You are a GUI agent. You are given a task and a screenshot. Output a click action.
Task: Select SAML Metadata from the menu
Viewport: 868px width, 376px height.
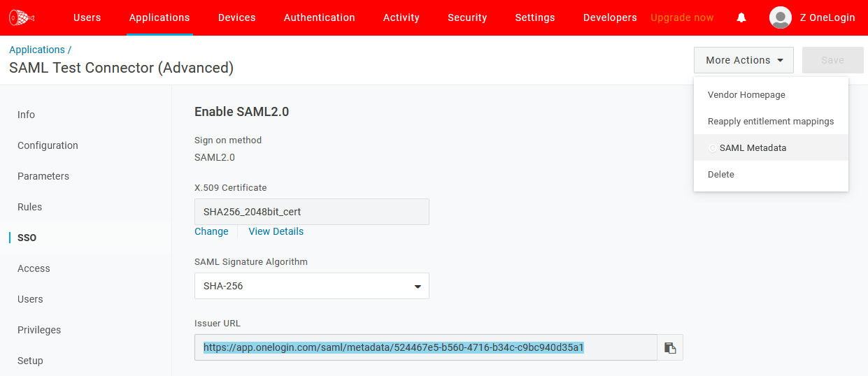pyautogui.click(x=753, y=147)
